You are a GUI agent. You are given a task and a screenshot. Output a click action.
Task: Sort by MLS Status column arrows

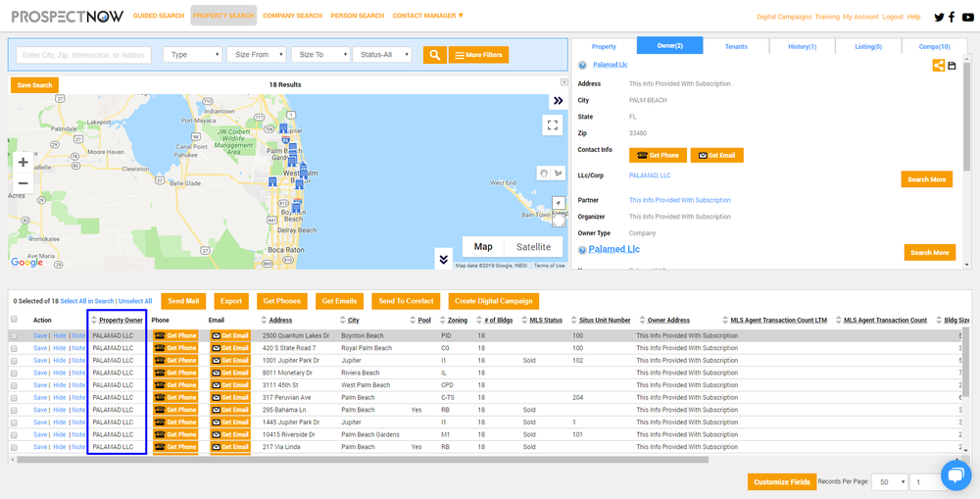[525, 321]
